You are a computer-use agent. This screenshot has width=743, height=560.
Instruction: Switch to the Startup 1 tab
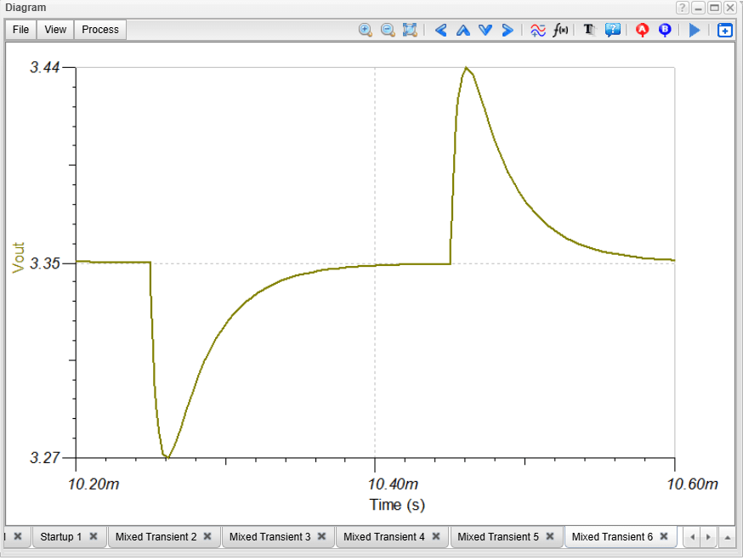point(61,537)
